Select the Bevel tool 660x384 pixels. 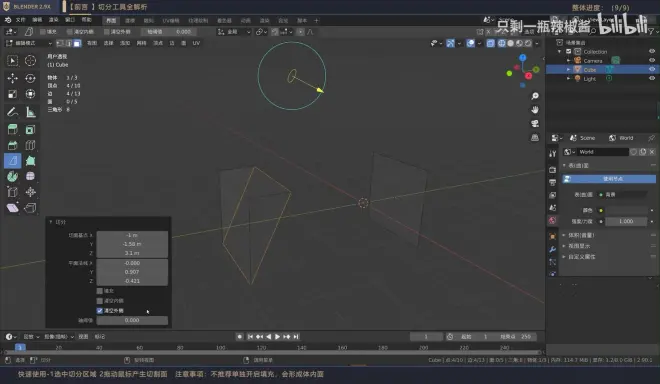coord(13,145)
